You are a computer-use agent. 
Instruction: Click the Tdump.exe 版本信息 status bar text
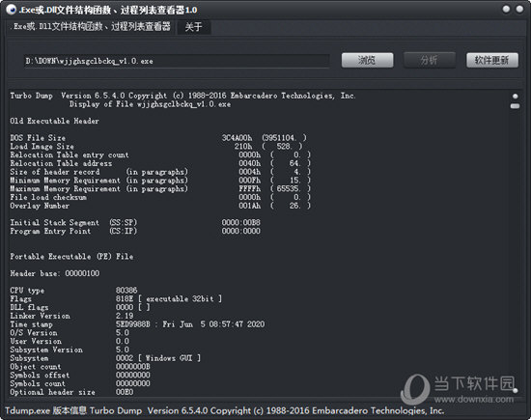tap(224, 410)
